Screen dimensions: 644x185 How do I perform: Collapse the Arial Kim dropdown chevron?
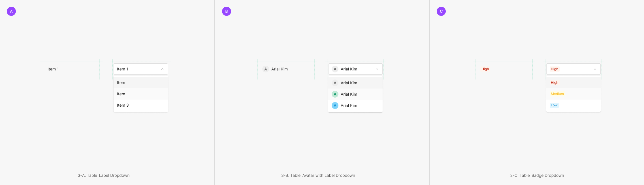click(377, 69)
